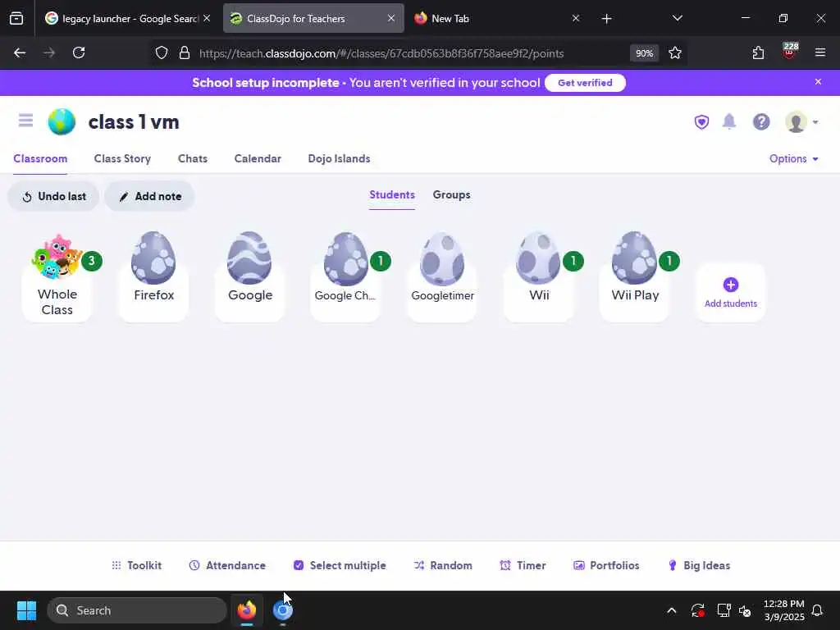This screenshot has width=840, height=630.
Task: Toggle the Select multiple checkbox
Action: click(x=340, y=566)
